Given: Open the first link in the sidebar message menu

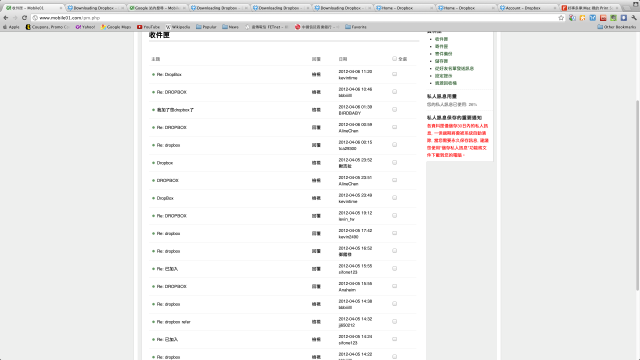Looking at the screenshot, I should point(441,39).
